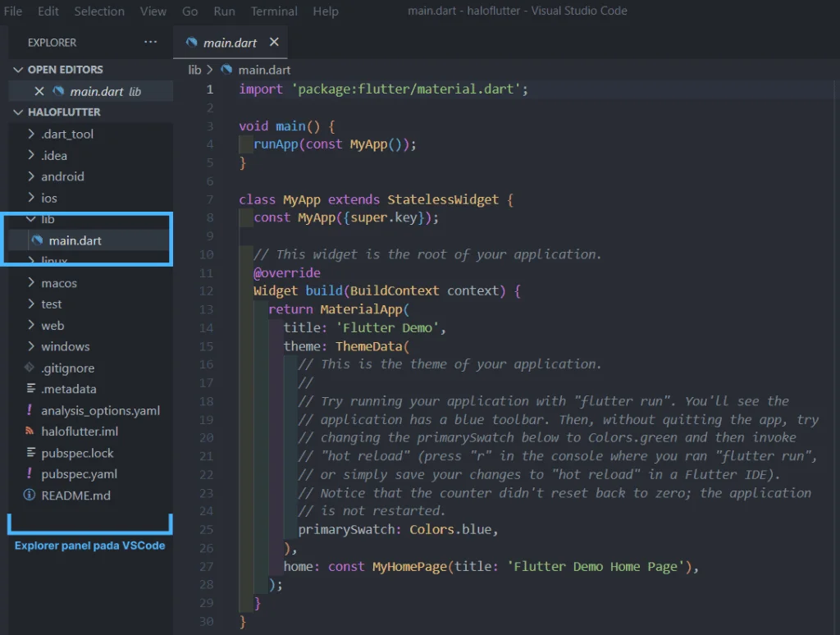Expand the .idea folder
840x635 pixels.
(54, 155)
